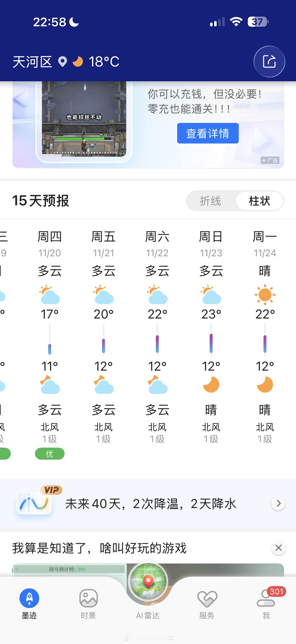The width and height of the screenshot is (296, 644).
Task: Tap the share icon in header
Action: click(x=269, y=62)
